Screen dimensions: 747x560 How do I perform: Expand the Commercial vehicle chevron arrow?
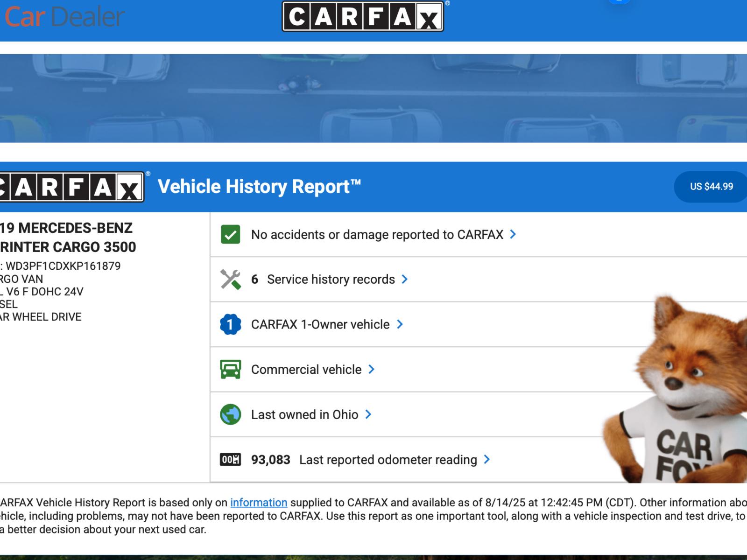[x=372, y=370]
